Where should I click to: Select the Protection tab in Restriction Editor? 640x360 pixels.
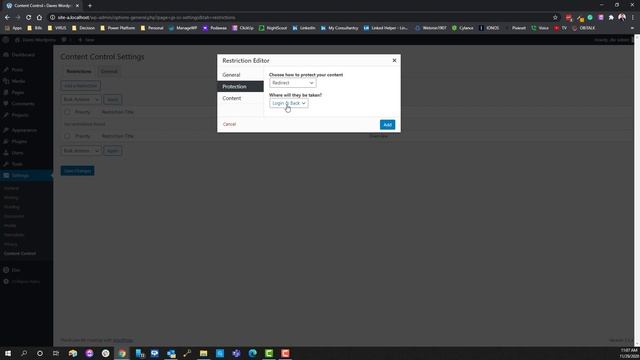pos(240,87)
